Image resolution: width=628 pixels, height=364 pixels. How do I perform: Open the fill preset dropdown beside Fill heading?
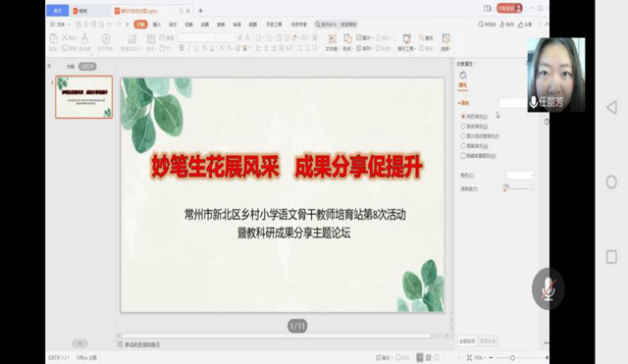pos(512,103)
